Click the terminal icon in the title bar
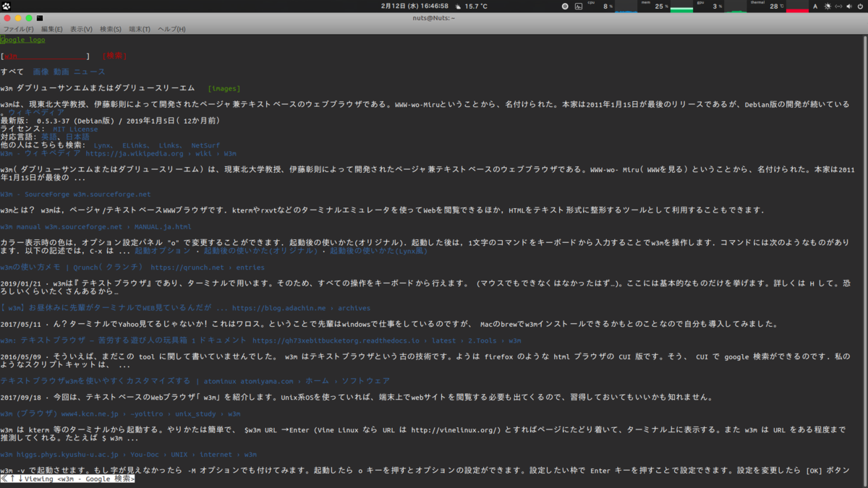The width and height of the screenshot is (868, 488). (40, 18)
